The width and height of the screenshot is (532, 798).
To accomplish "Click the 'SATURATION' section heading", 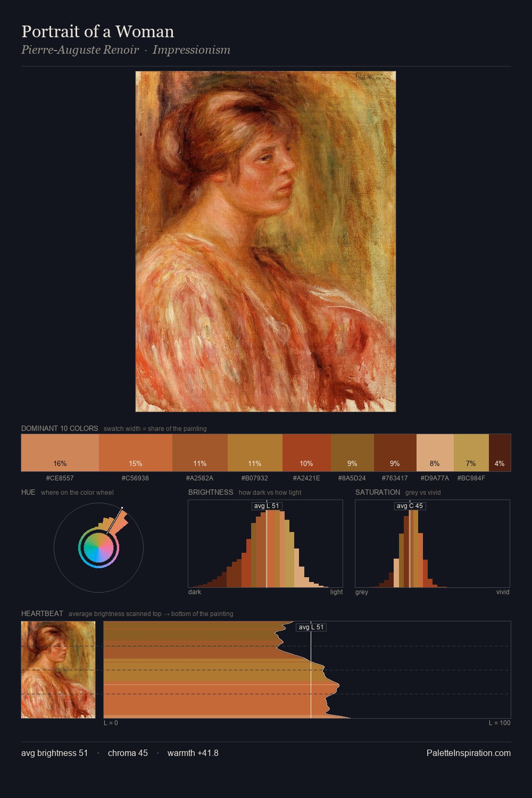I will [378, 492].
